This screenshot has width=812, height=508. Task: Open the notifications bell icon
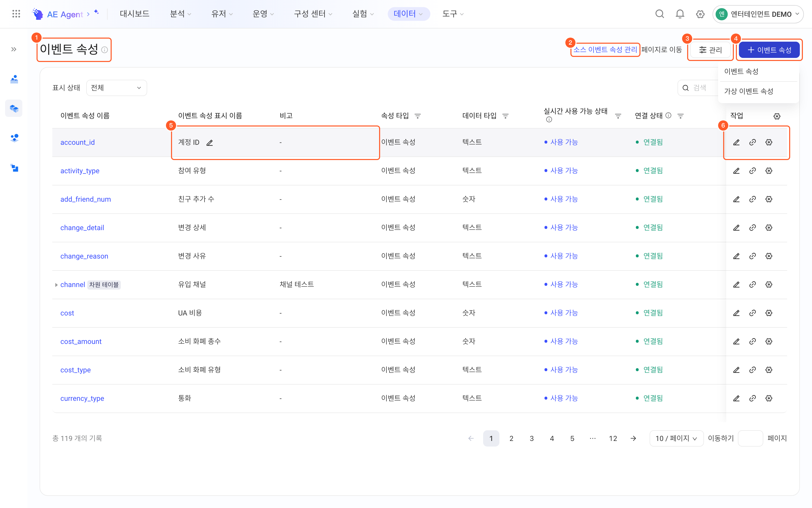click(x=680, y=14)
